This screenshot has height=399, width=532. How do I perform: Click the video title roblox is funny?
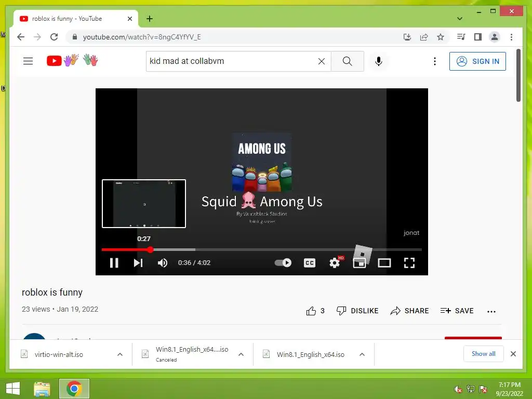(52, 292)
